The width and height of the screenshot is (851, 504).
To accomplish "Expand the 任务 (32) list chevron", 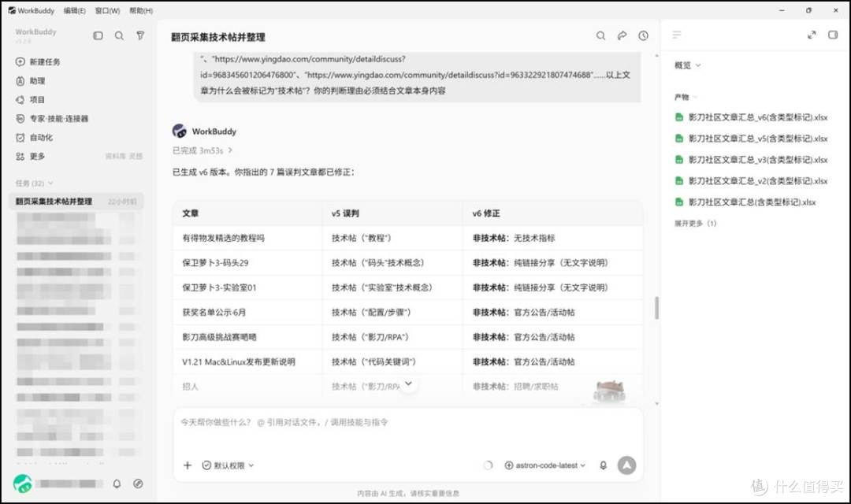I will pyautogui.click(x=50, y=183).
